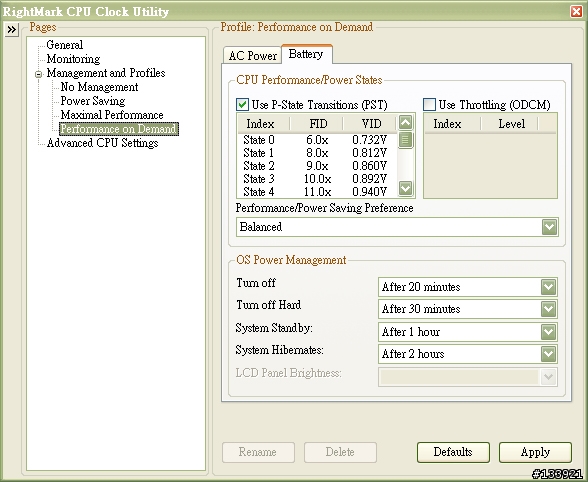The height and width of the screenshot is (482, 588).
Task: Click the P-State list scroll up arrow
Action: (405, 122)
